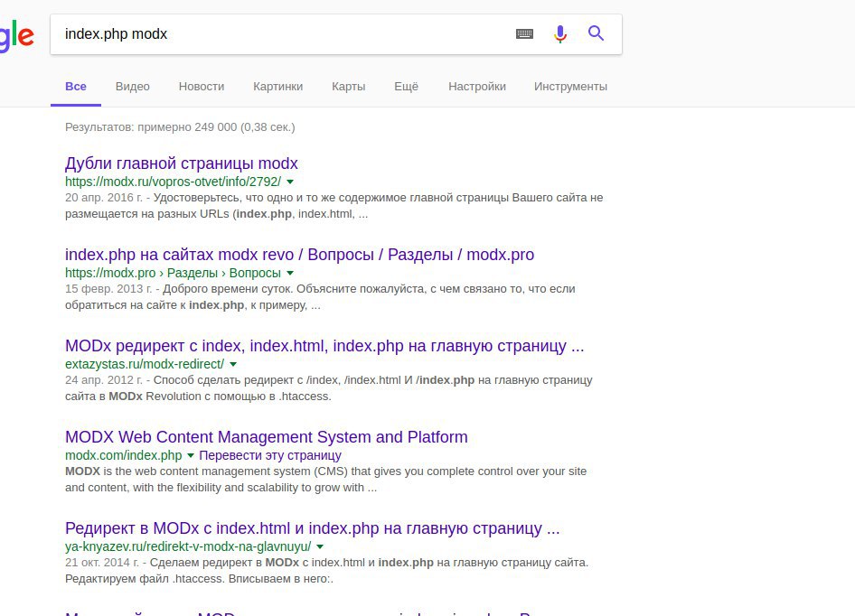Open result MODx редирект с index, index.html
Image resolution: width=855 pixels, height=616 pixels.
click(x=324, y=346)
